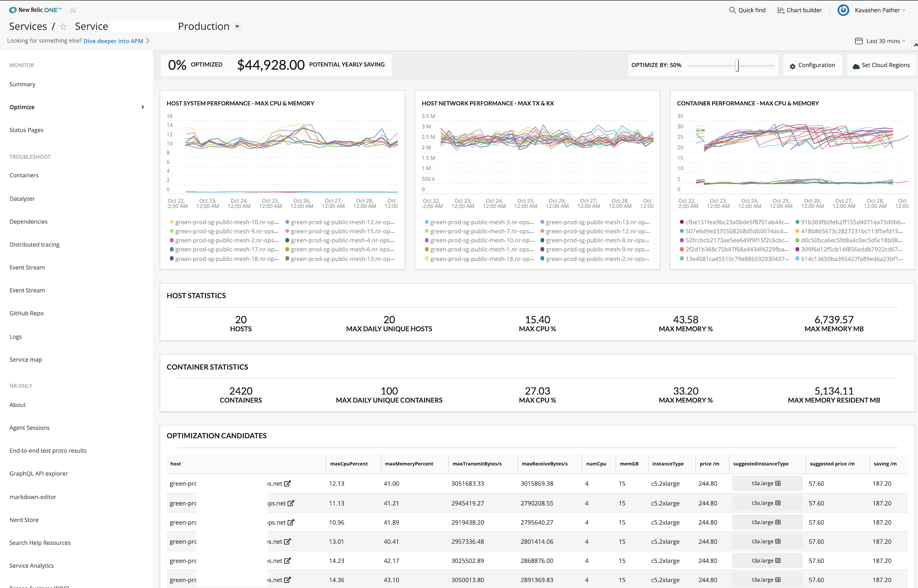The width and height of the screenshot is (918, 588).
Task: Click Set Cloud Regions cloud button
Action: (881, 65)
